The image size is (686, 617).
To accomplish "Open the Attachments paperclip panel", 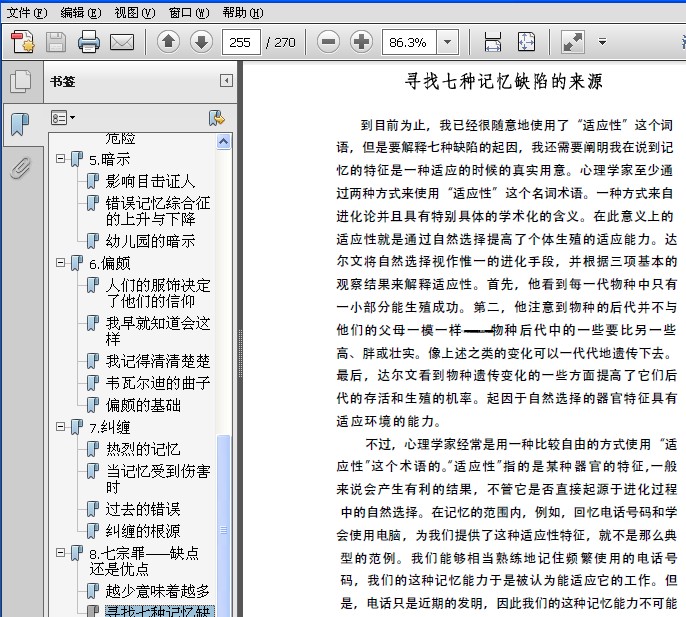I will pos(21,168).
